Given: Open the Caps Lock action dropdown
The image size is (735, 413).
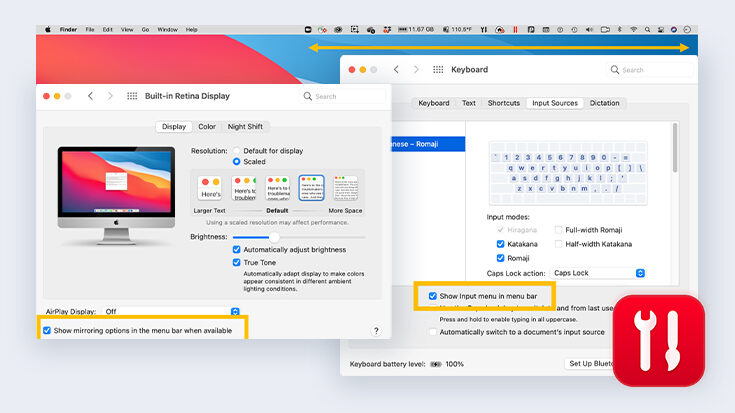Looking at the screenshot, I should 597,273.
